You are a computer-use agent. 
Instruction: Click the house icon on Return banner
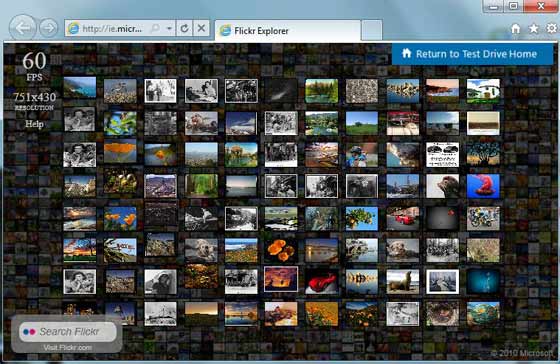406,53
